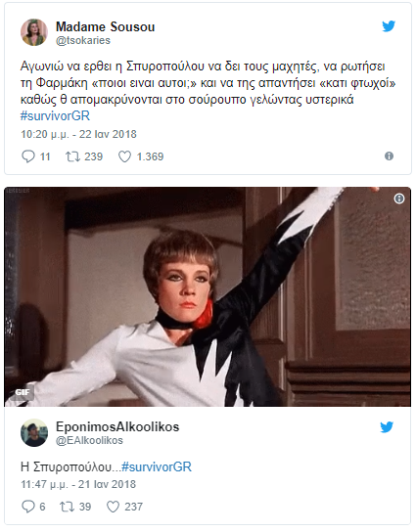Open the 10:20 μ.μ. - 22 Ιαν 2018 timestamp
416x532 pixels.
coord(78,134)
